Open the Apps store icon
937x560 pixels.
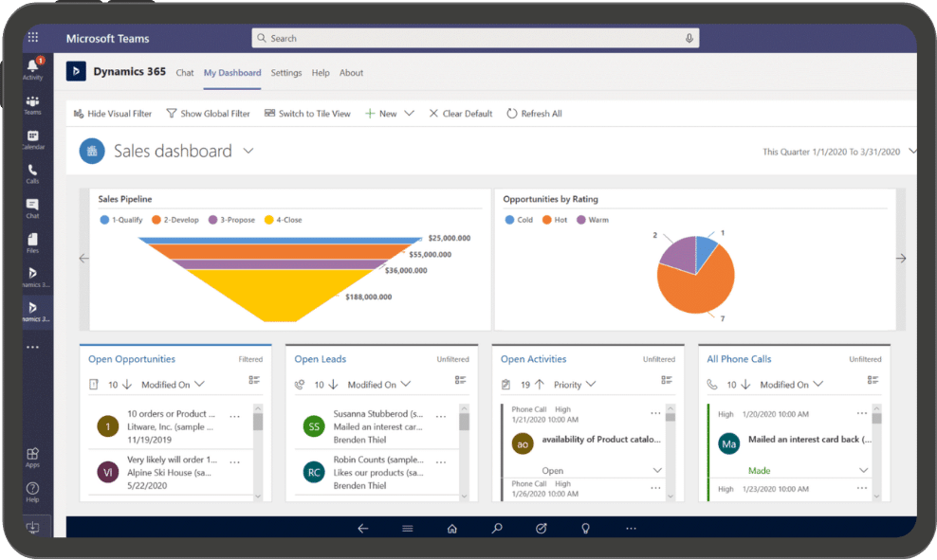33,458
